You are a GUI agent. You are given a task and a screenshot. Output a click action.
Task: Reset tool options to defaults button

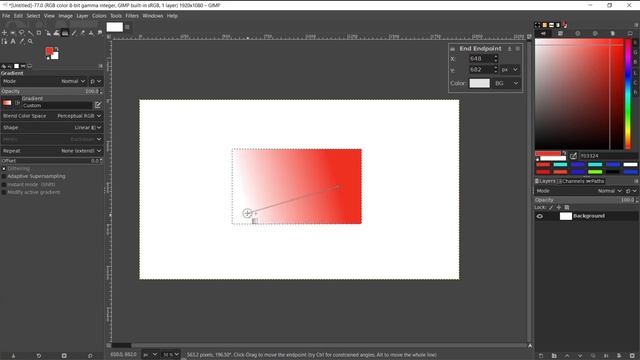coord(90,356)
